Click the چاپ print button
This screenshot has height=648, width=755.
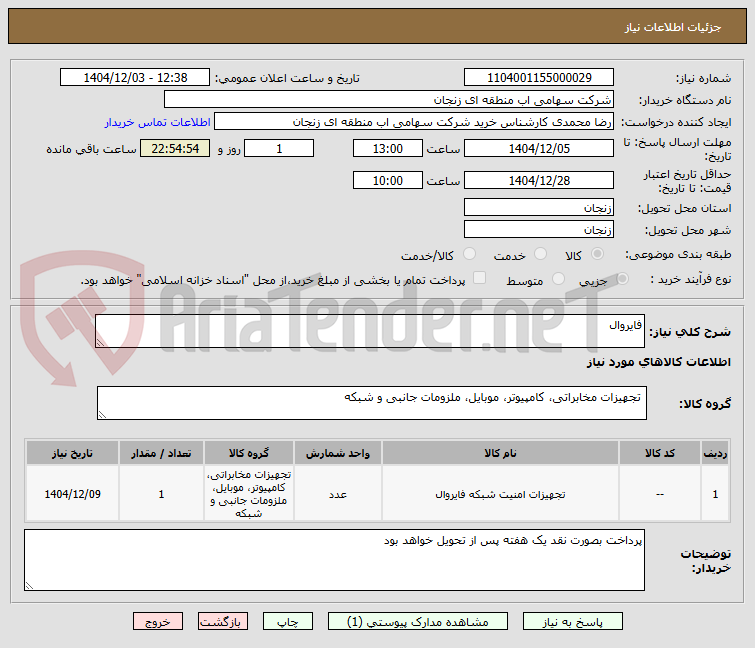[x=287, y=622]
